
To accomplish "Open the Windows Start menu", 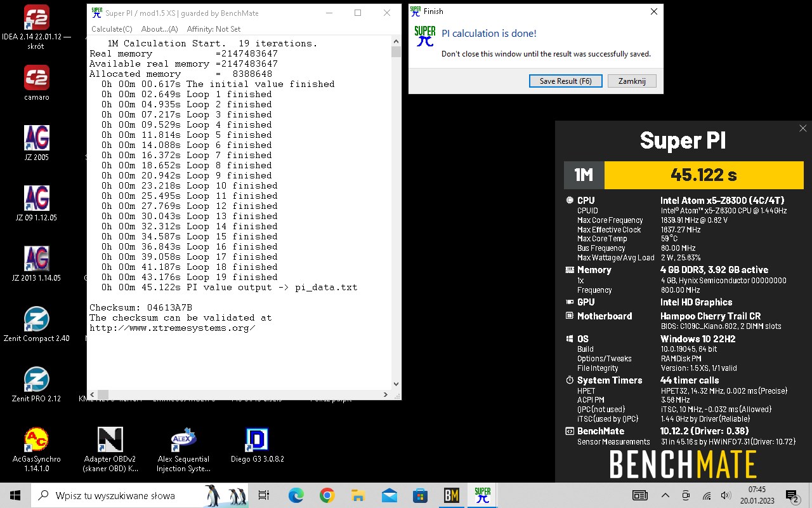I will click(15, 495).
